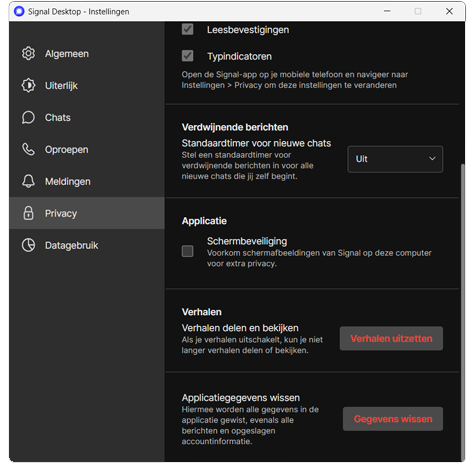
Task: Enable the Schermbeveiliging checkbox
Action: coord(188,251)
